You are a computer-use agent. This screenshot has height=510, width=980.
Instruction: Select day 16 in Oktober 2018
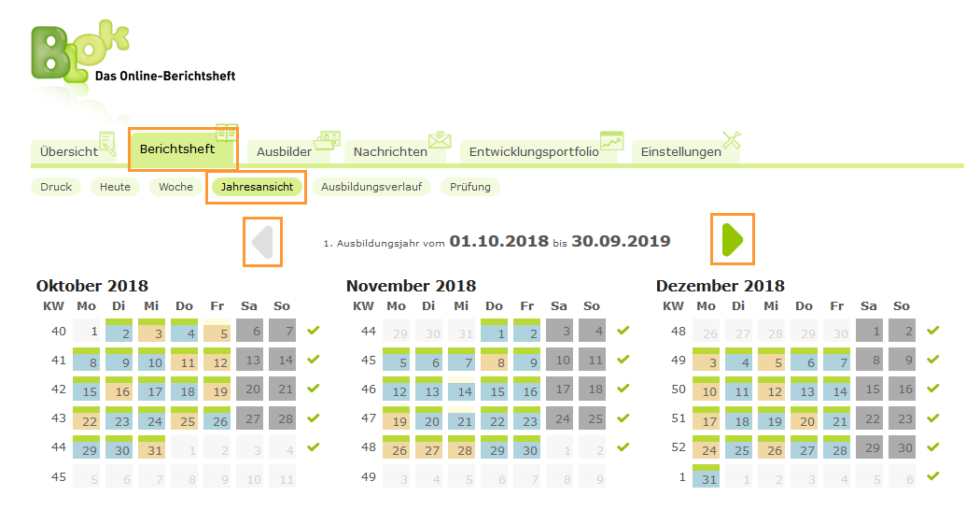tap(119, 389)
